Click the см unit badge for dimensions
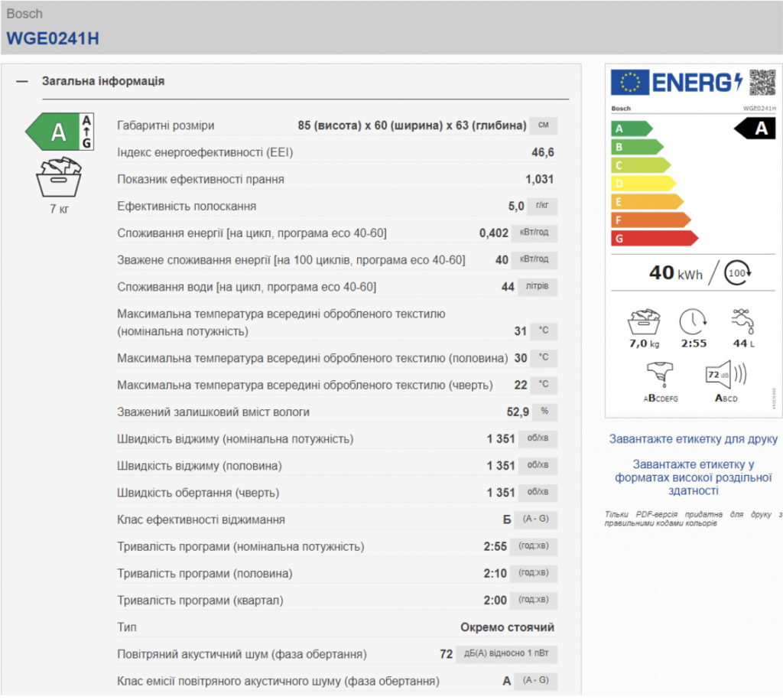The image size is (783, 700). click(544, 125)
